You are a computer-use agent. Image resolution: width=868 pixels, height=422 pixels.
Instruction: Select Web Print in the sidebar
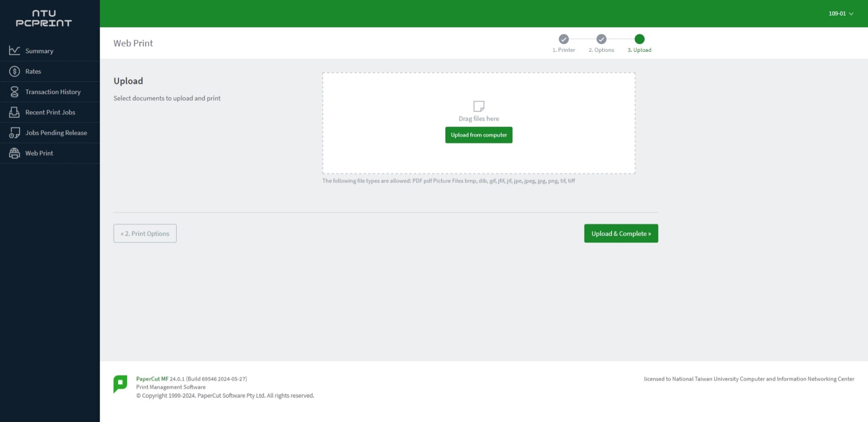(x=50, y=153)
